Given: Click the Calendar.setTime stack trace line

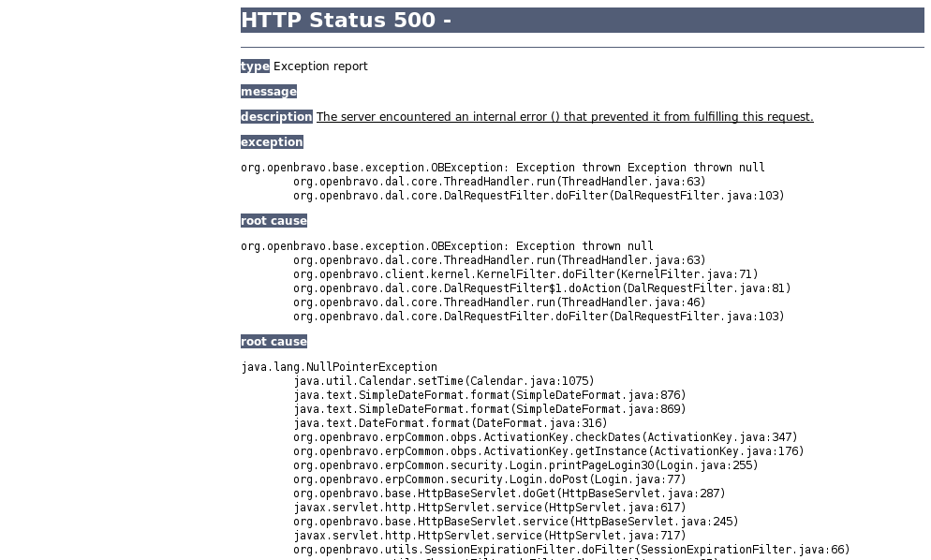Looking at the screenshot, I should tap(444, 381).
